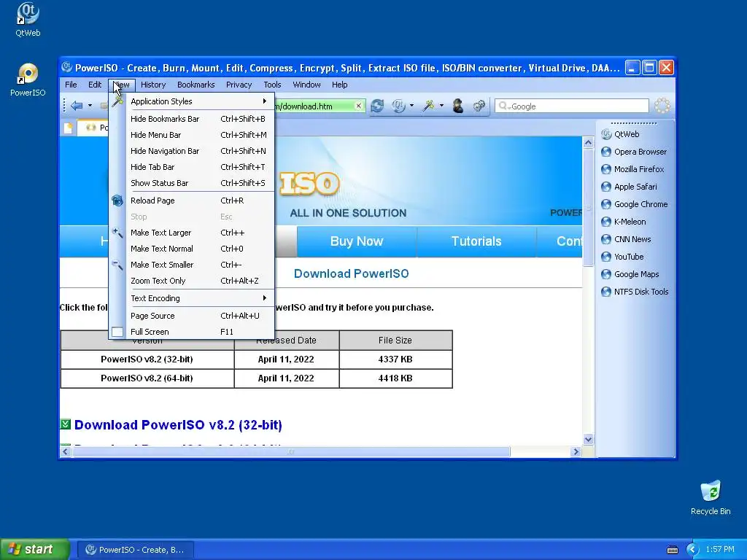Viewport: 747px width, 560px height.
Task: Click PowerISO taskbar button
Action: 135,550
